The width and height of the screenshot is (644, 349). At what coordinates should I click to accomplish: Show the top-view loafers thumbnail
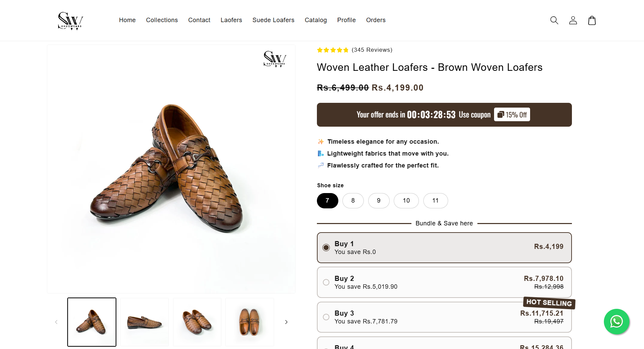point(250,322)
